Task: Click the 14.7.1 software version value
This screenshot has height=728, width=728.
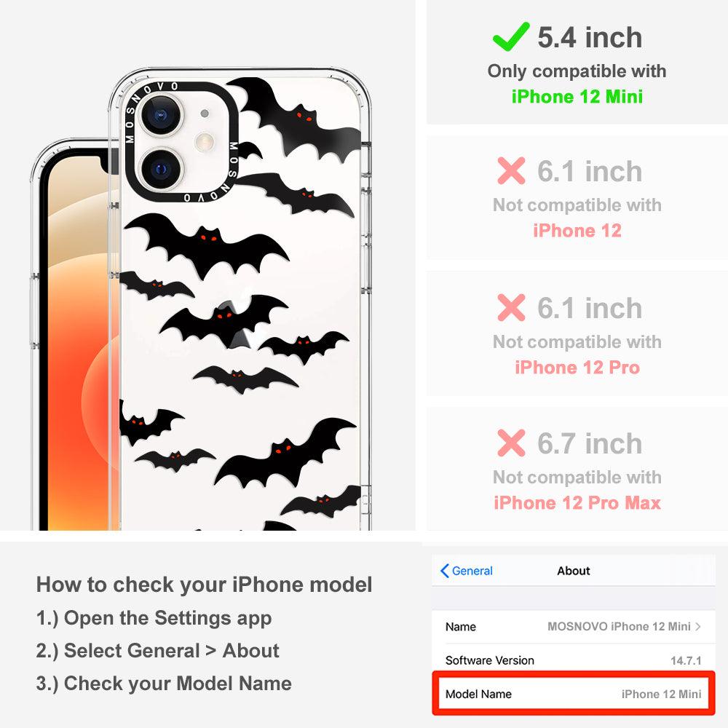Action: [686, 660]
